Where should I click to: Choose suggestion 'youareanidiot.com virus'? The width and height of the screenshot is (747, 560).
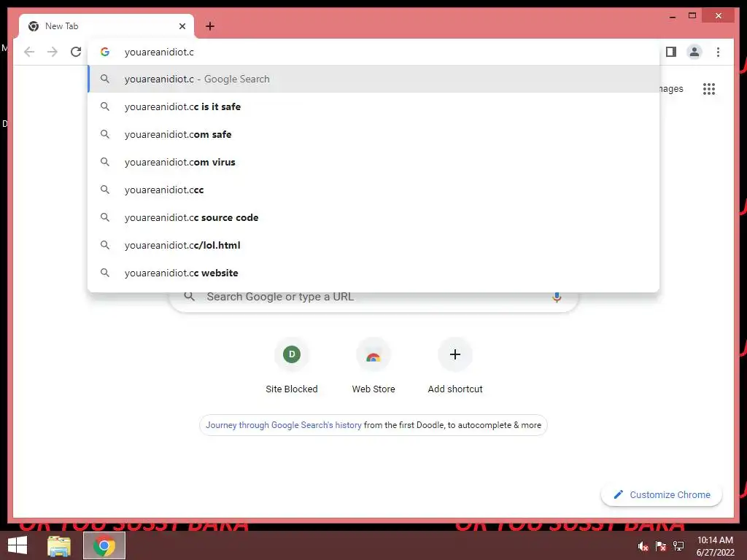click(x=374, y=162)
